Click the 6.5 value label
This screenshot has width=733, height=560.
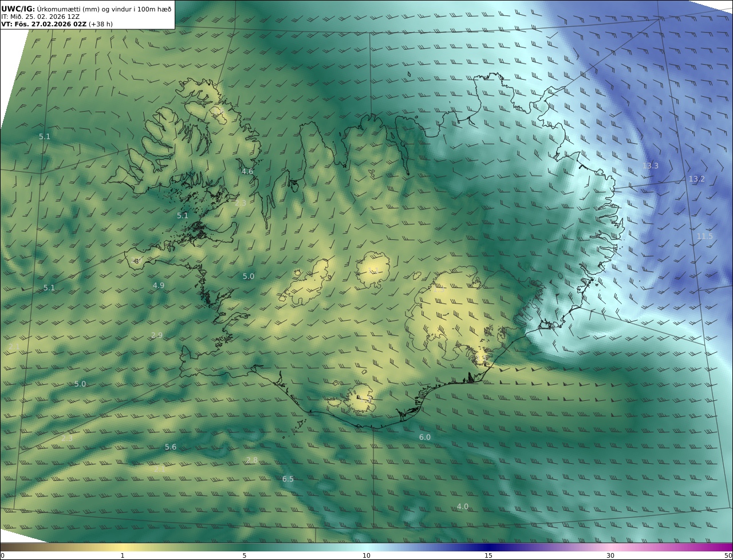coord(288,479)
